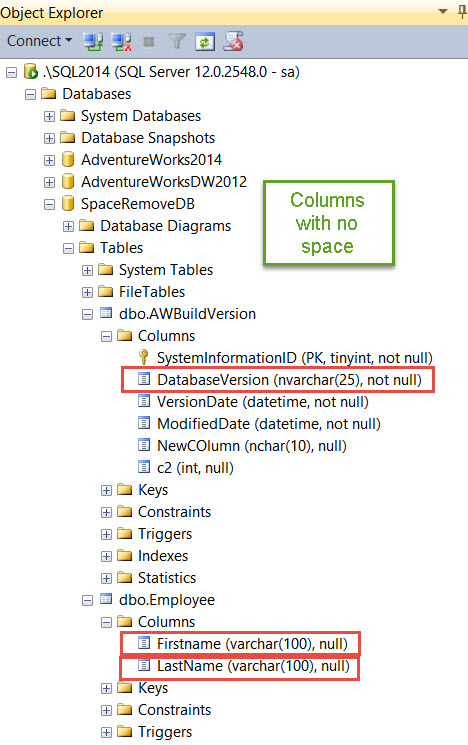Image resolution: width=468 pixels, height=745 pixels.
Task: Click the Object Explorer pin icon
Action: 461,11
